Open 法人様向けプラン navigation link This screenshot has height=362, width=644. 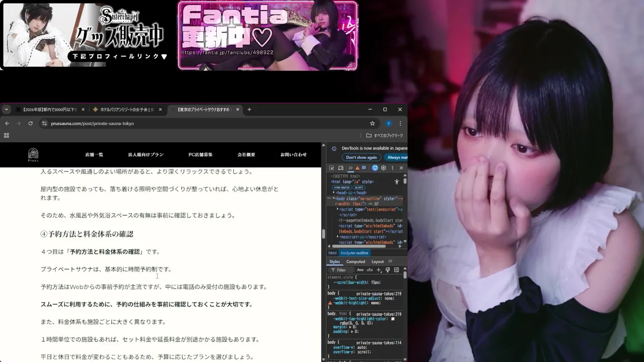[146, 155]
